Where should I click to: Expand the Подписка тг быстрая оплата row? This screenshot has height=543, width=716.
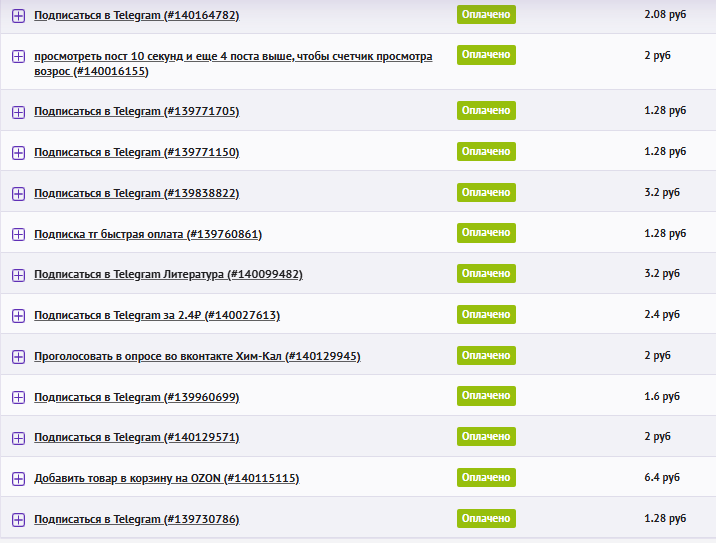click(x=18, y=234)
